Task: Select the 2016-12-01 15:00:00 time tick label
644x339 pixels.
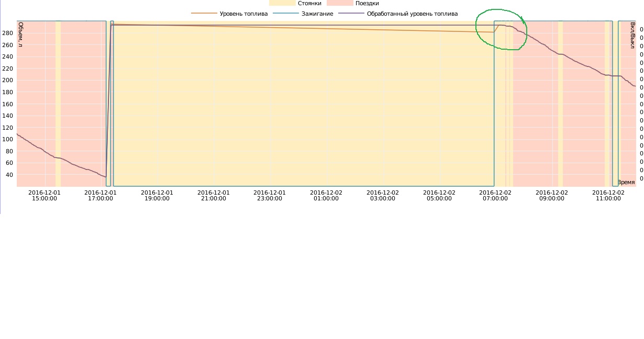Action: [x=45, y=196]
